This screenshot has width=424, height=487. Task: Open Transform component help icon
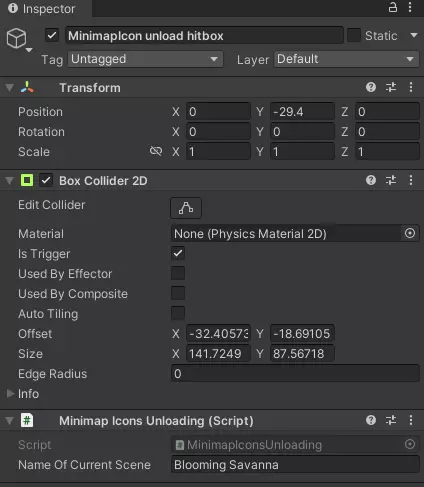(371, 87)
